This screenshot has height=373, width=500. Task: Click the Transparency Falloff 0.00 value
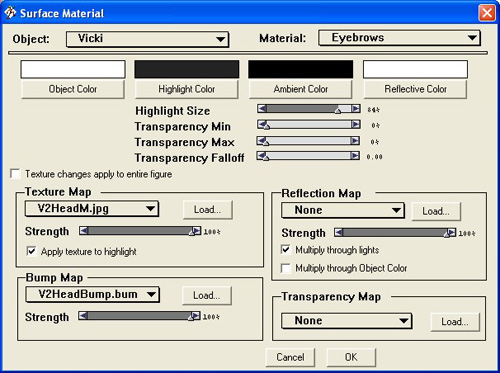click(374, 157)
